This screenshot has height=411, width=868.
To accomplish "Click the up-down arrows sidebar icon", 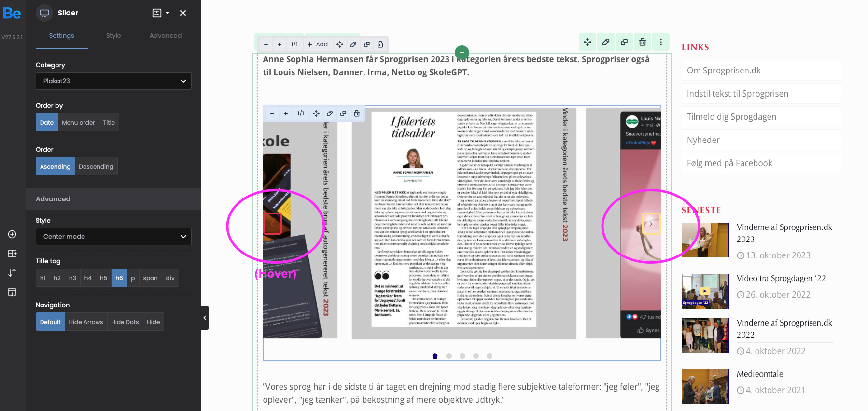I will (x=13, y=273).
